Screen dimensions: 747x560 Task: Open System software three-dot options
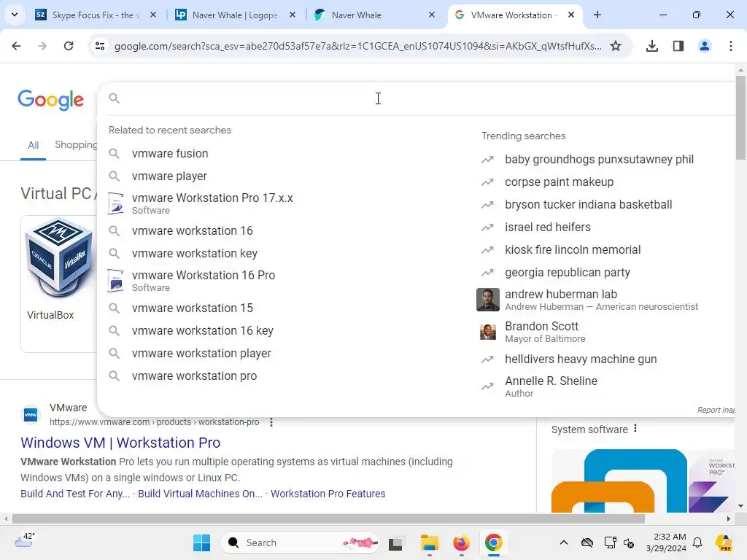click(x=635, y=429)
